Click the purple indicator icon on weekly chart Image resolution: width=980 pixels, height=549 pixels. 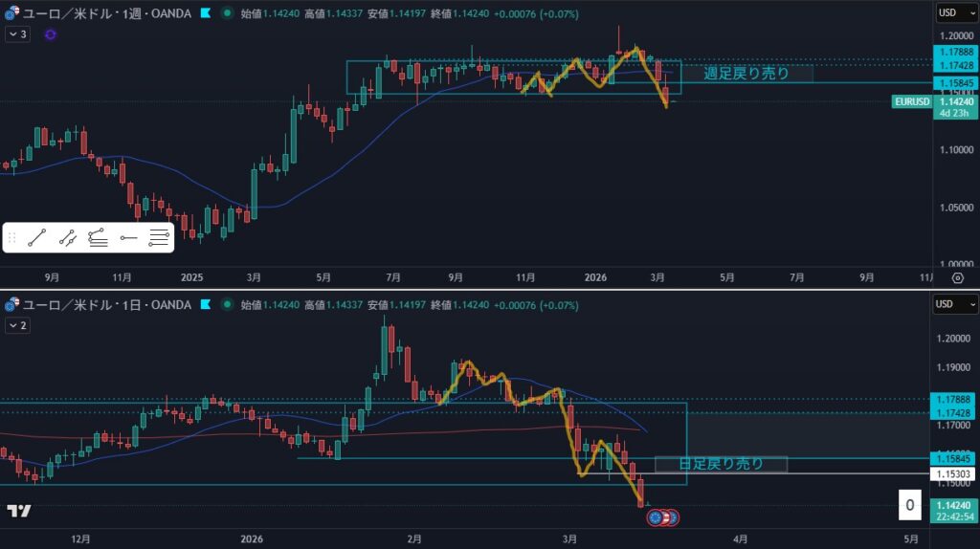[x=50, y=34]
